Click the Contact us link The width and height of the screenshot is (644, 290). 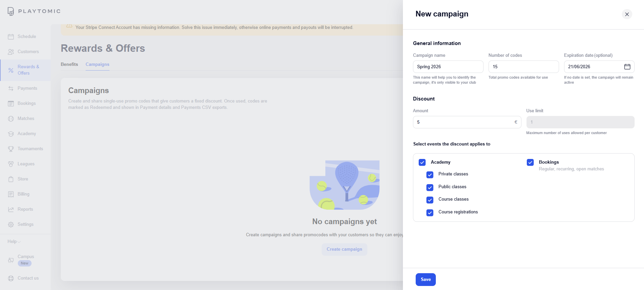[x=28, y=278]
